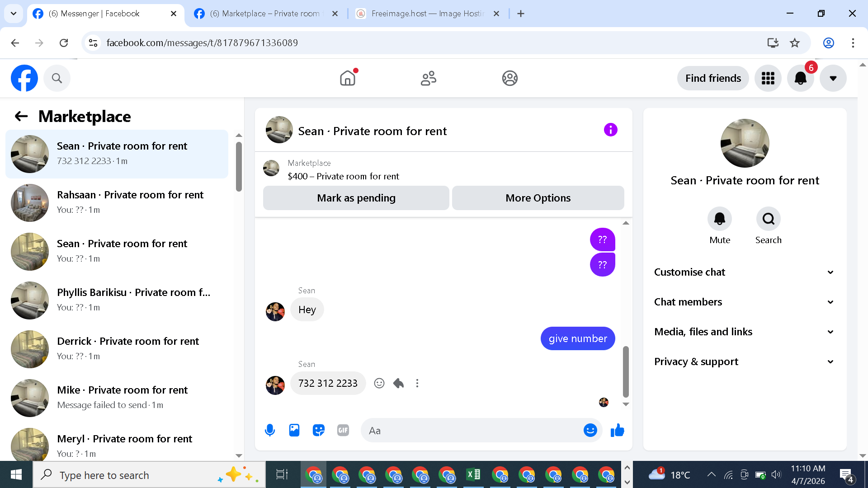Open the Facebook logo home link
The image size is (868, 488).
pos(24,78)
